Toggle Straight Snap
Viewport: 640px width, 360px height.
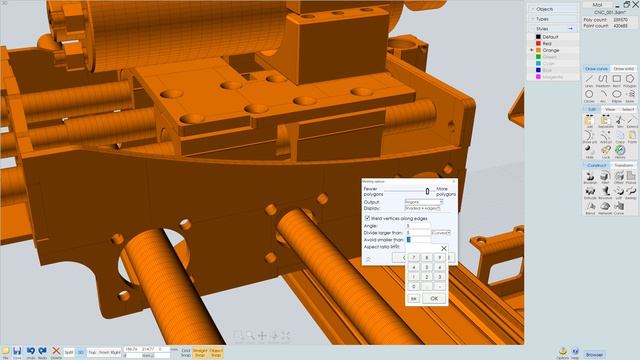click(x=200, y=353)
